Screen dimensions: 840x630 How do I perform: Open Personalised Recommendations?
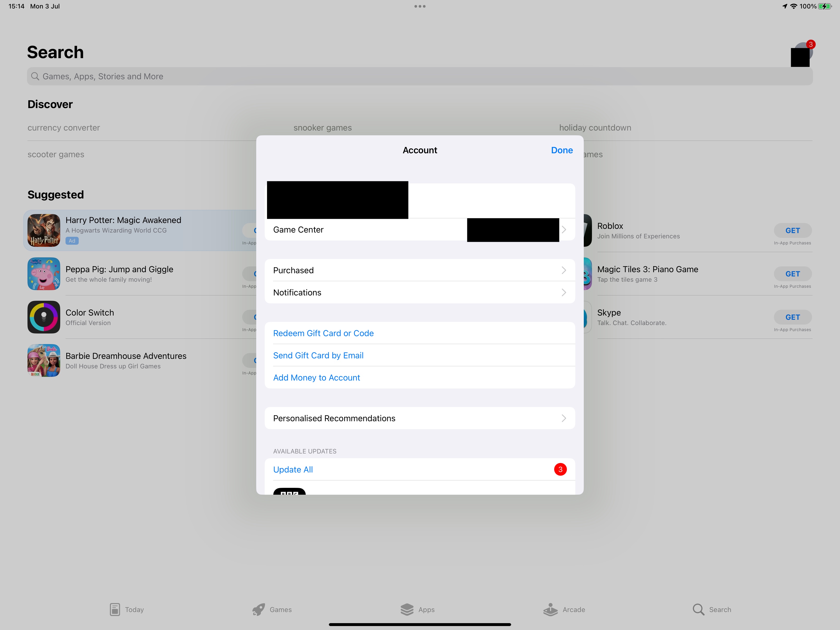coord(420,418)
